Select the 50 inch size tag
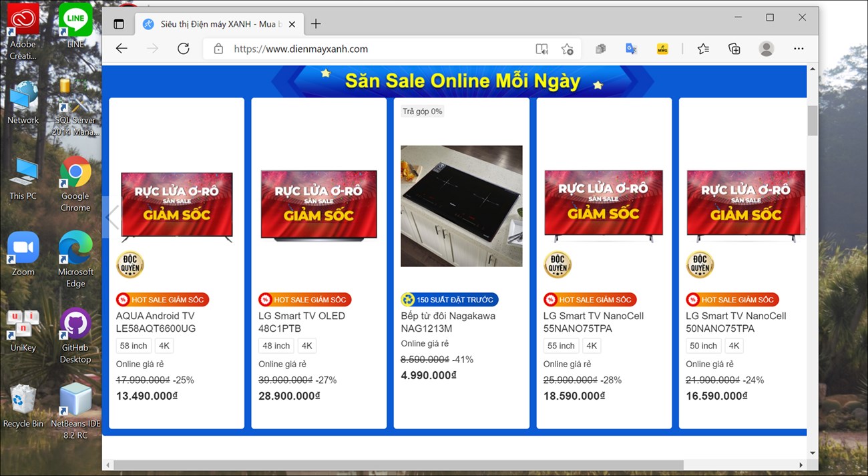Viewport: 868px width, 476px height. pos(703,346)
